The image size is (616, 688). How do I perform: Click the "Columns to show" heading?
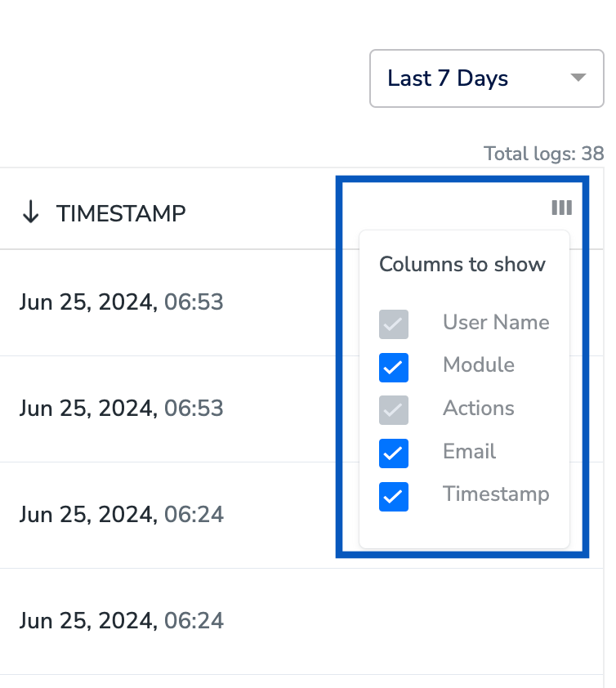tap(462, 265)
